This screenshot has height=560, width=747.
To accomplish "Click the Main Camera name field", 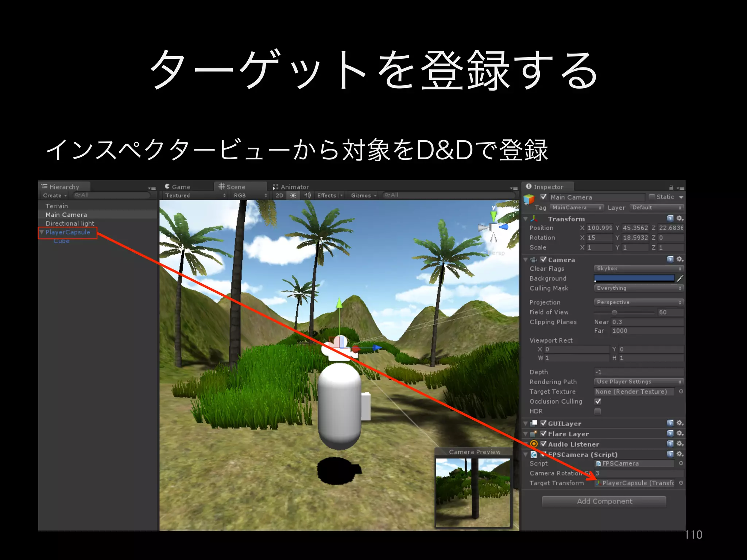I will (x=597, y=197).
